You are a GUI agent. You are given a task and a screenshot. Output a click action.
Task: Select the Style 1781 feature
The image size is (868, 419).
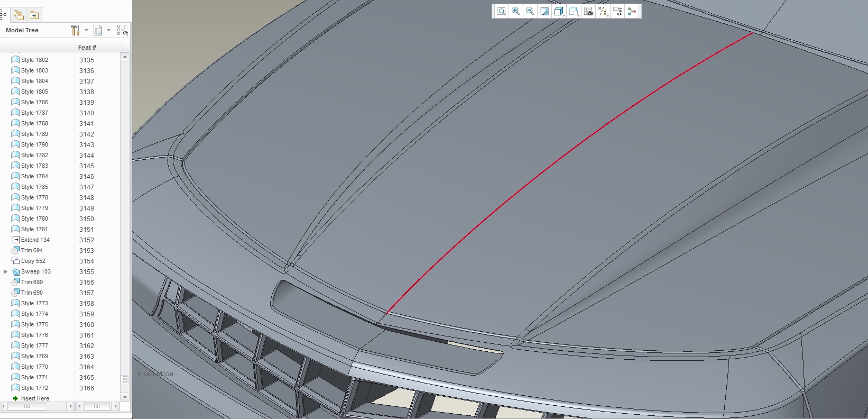pyautogui.click(x=34, y=229)
